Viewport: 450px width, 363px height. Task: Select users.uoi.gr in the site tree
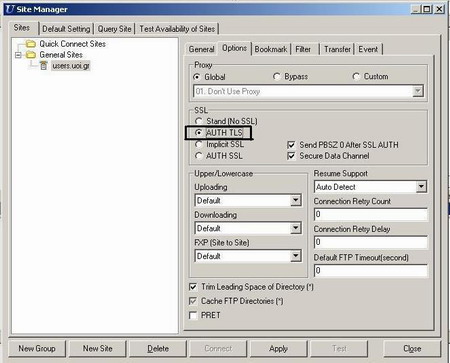[x=71, y=66]
